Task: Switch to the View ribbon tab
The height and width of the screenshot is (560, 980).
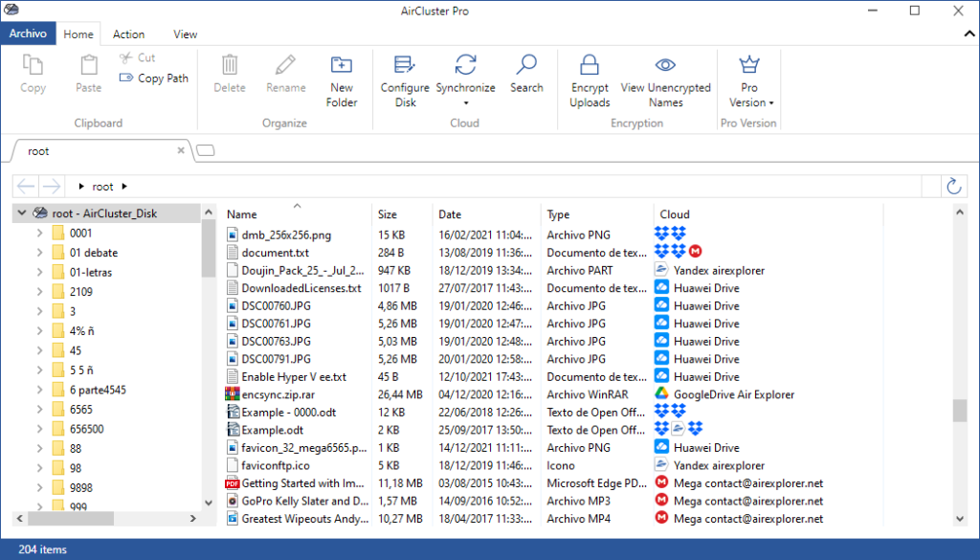Action: [185, 34]
